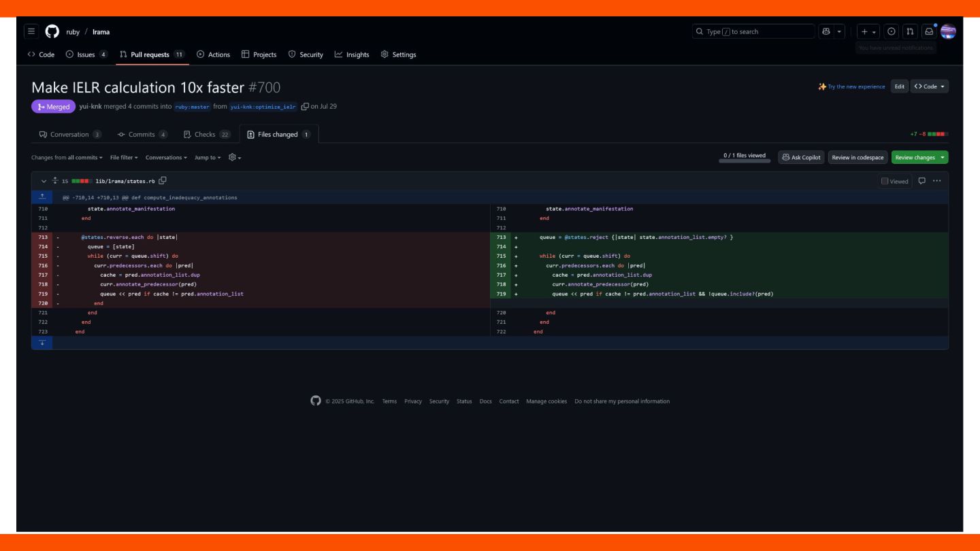The image size is (980, 551).
Task: Go to the lrama repository link
Action: coord(101,32)
